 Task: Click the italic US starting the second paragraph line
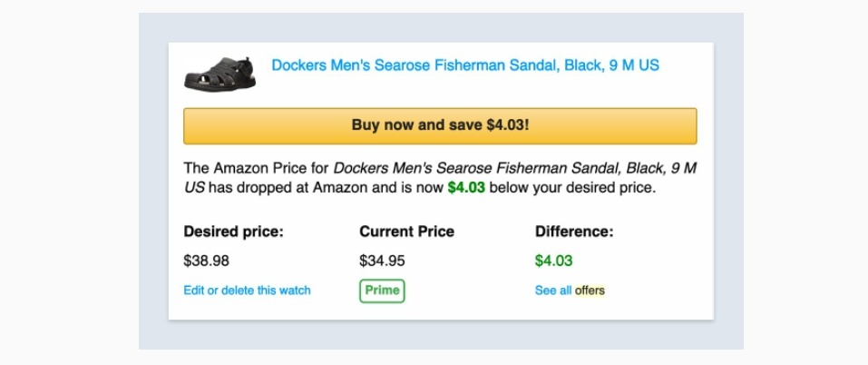[x=194, y=188]
